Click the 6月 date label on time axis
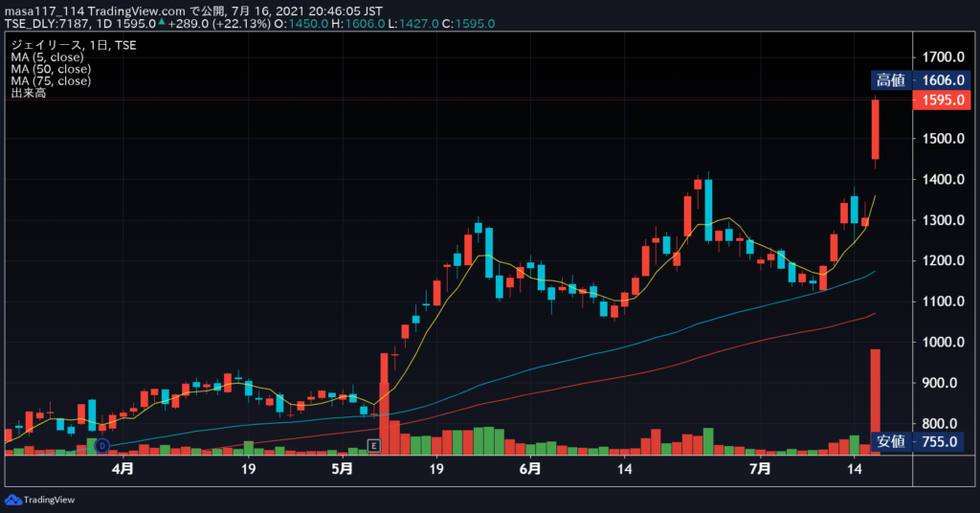This screenshot has height=513, width=980. tap(530, 469)
